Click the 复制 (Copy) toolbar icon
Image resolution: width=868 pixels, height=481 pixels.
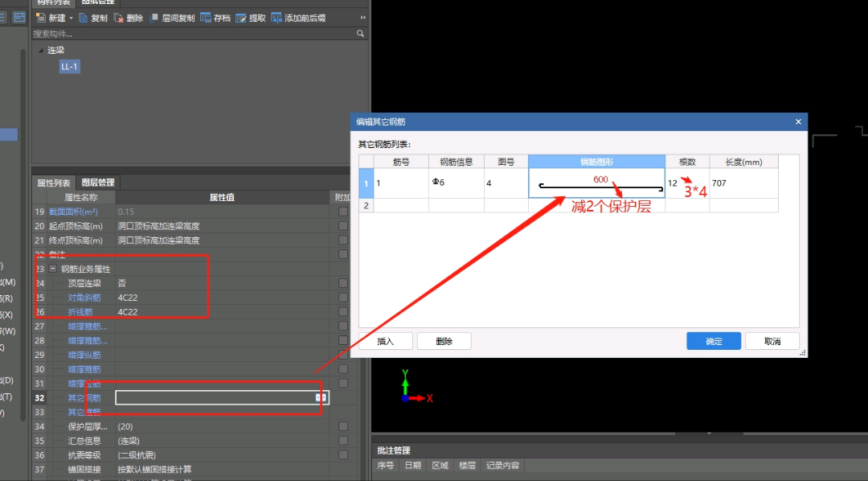coord(83,18)
